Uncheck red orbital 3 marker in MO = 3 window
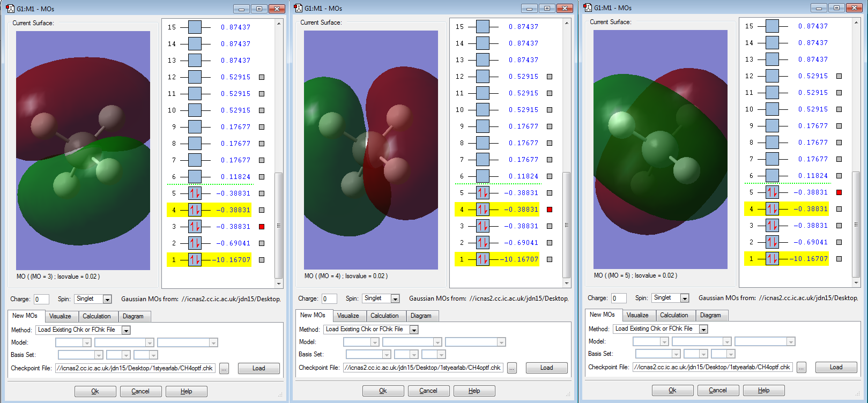Viewport: 868px width, 403px height. coord(262,227)
